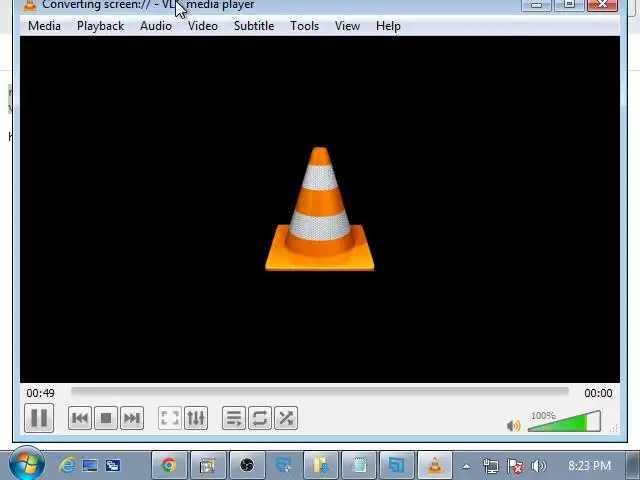Screen dimensions: 640x480
Task: Click the playback seek bar
Action: click(x=320, y=392)
